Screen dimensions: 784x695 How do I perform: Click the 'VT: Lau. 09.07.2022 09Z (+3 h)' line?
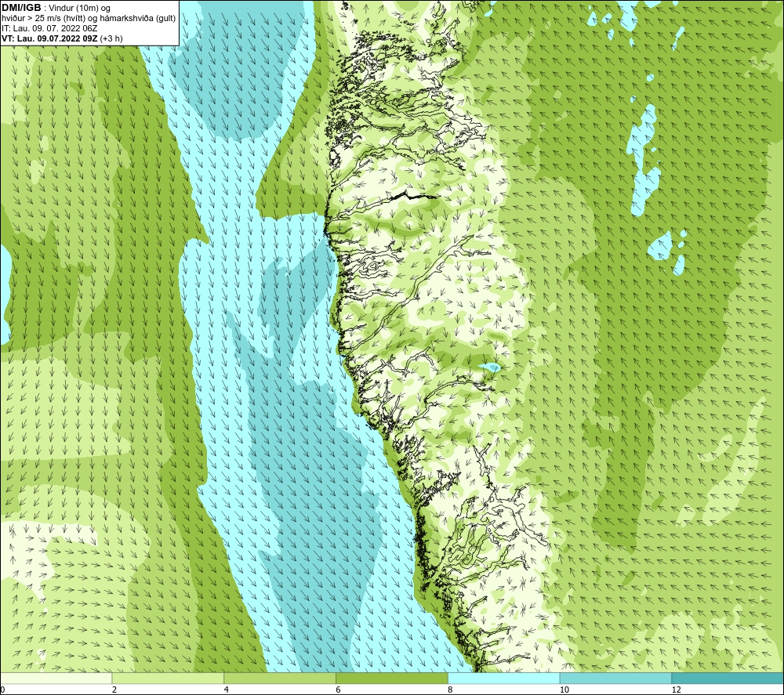click(x=62, y=38)
